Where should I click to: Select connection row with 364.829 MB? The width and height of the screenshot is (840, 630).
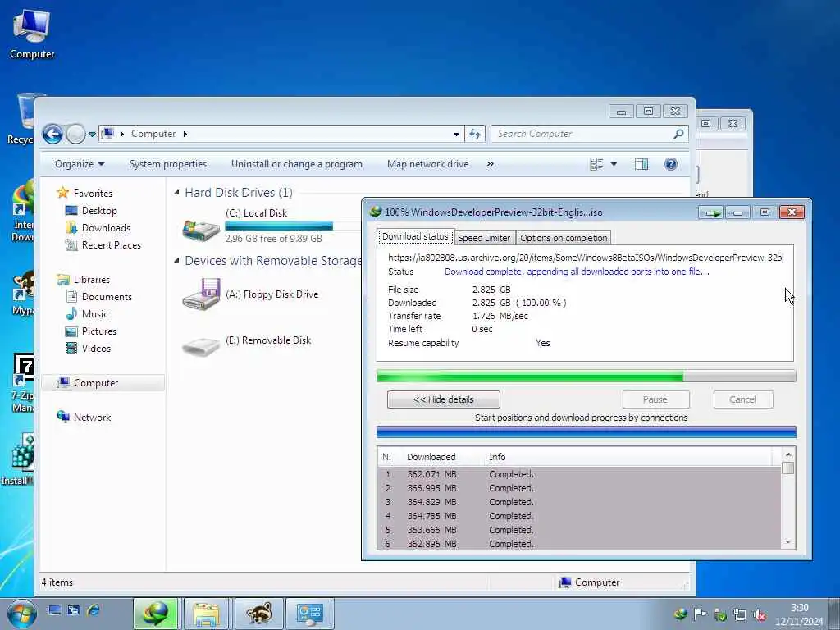[579, 502]
